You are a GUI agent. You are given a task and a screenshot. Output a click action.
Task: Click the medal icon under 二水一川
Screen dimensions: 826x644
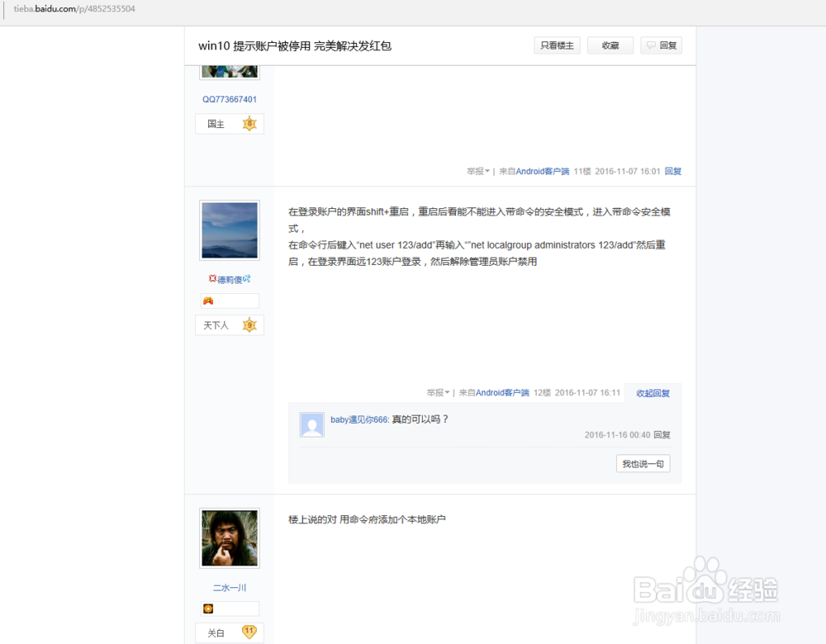click(208, 608)
